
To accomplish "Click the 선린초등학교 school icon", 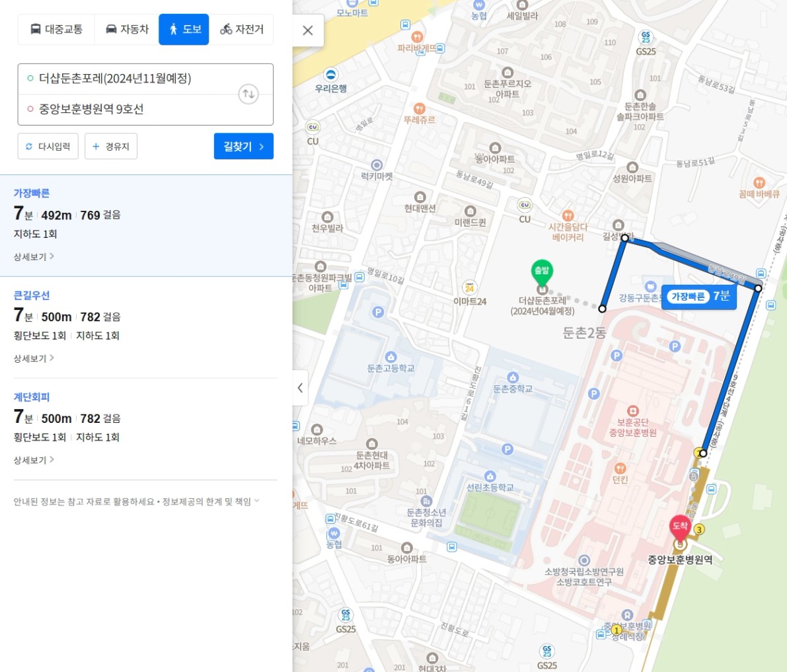I will coord(490,476).
